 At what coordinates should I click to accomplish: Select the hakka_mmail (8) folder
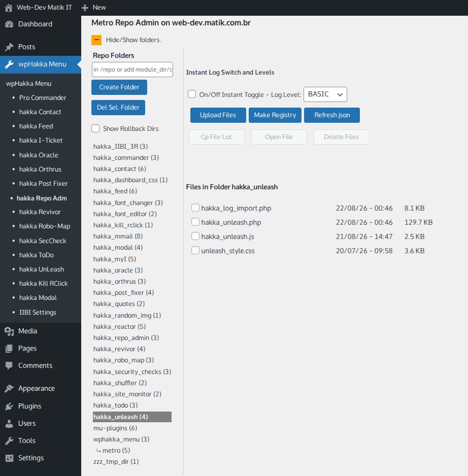click(118, 236)
